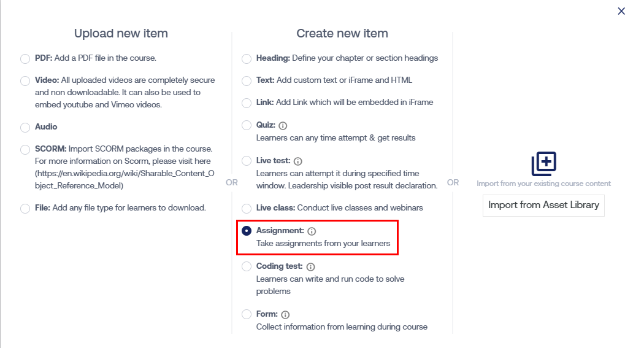Choose the Heading item option
Viewport: 644px width, 348px height.
point(247,59)
